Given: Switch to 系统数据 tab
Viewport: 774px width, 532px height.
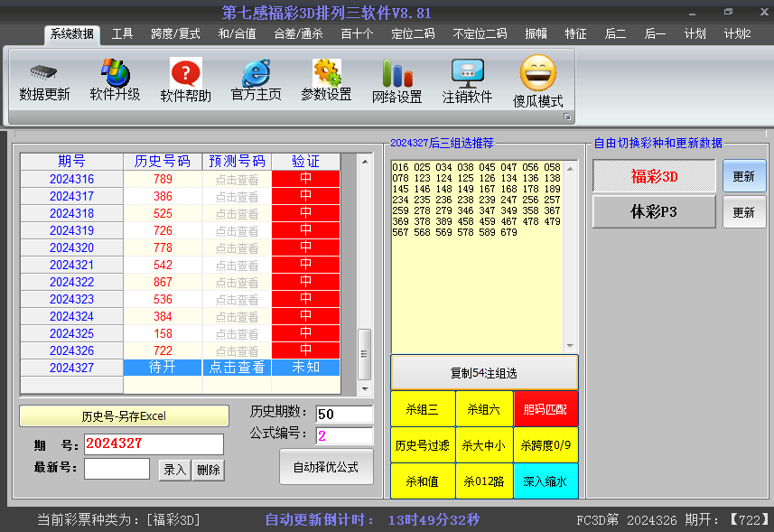Looking at the screenshot, I should [72, 34].
